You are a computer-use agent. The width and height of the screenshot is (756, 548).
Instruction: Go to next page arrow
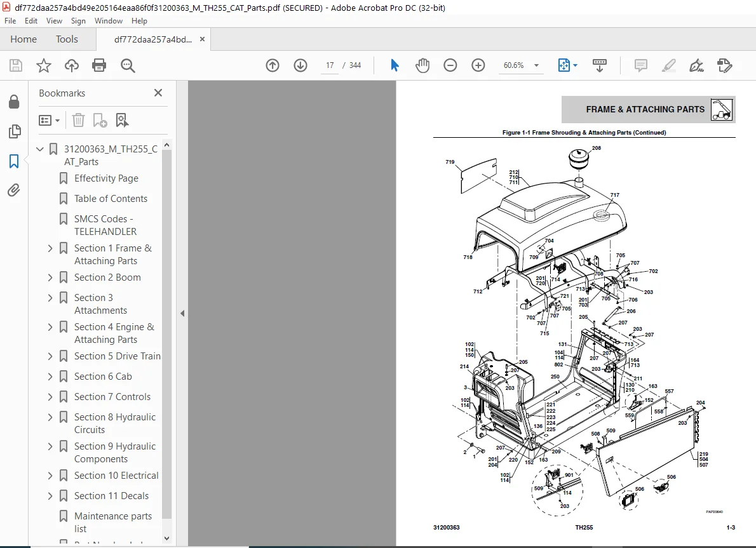tap(300, 65)
